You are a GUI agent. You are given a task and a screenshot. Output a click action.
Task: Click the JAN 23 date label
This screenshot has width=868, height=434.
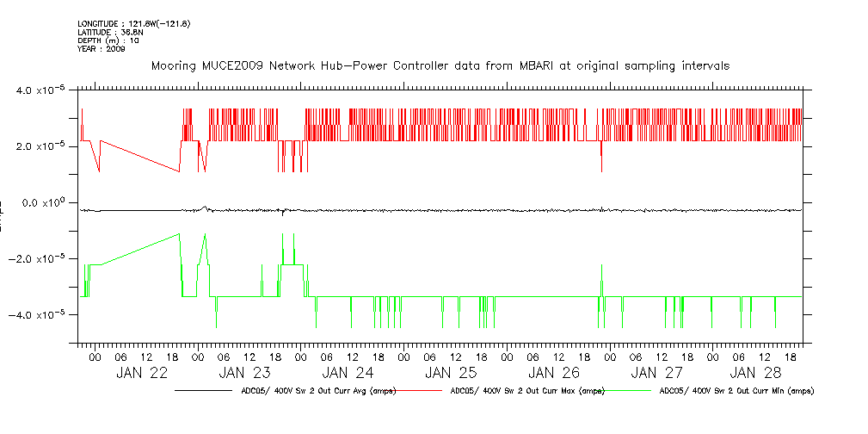245,374
